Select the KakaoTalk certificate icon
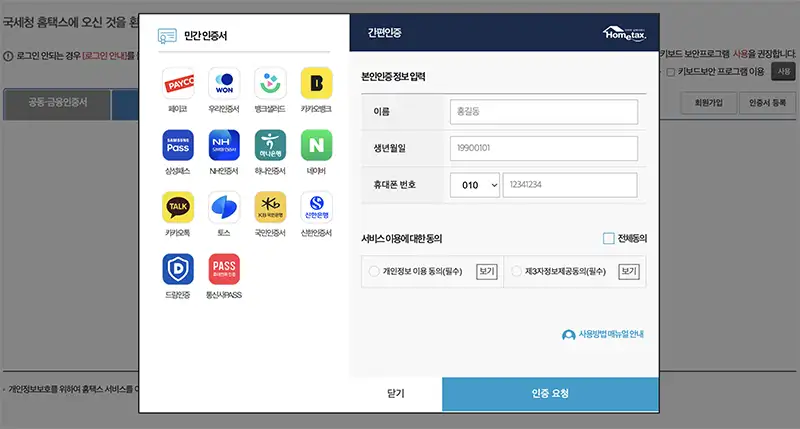 [x=178, y=207]
